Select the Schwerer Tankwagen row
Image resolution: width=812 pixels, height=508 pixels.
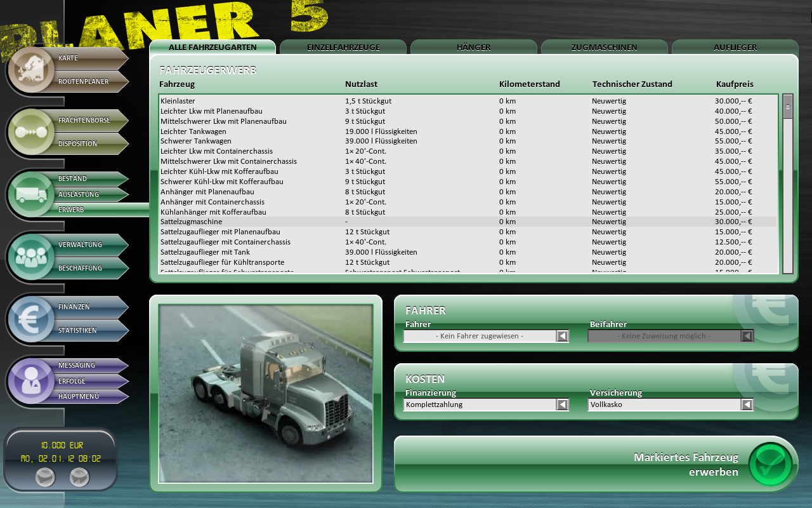(x=468, y=141)
